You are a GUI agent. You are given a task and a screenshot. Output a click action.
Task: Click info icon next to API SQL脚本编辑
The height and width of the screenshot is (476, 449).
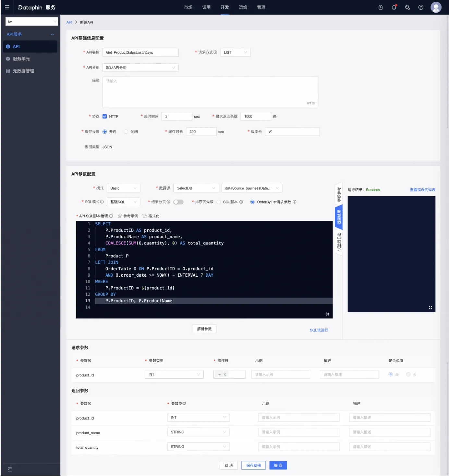click(x=111, y=216)
